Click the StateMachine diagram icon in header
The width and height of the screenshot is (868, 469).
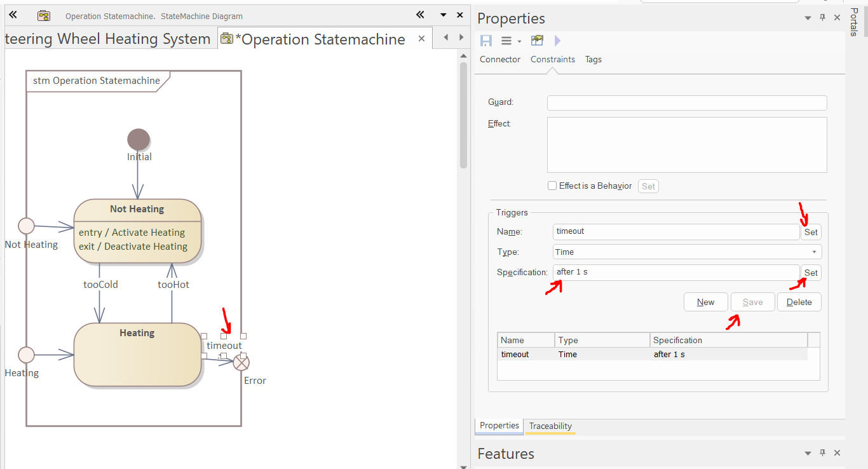click(43, 16)
